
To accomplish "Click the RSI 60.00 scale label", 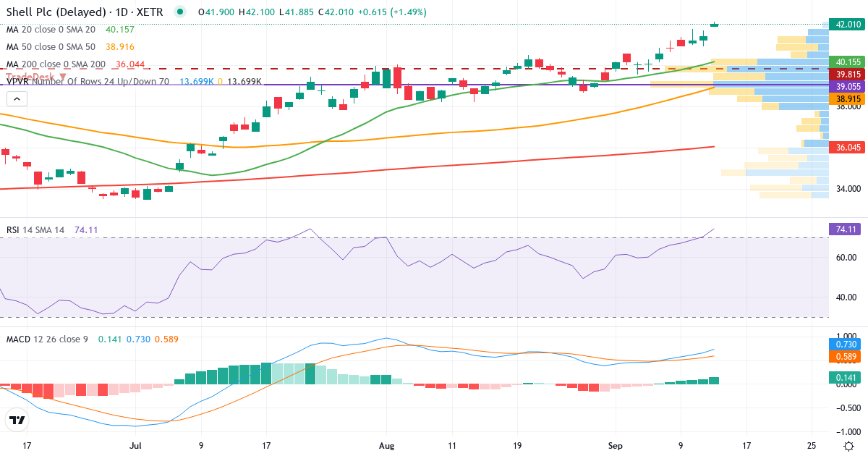I will (847, 257).
